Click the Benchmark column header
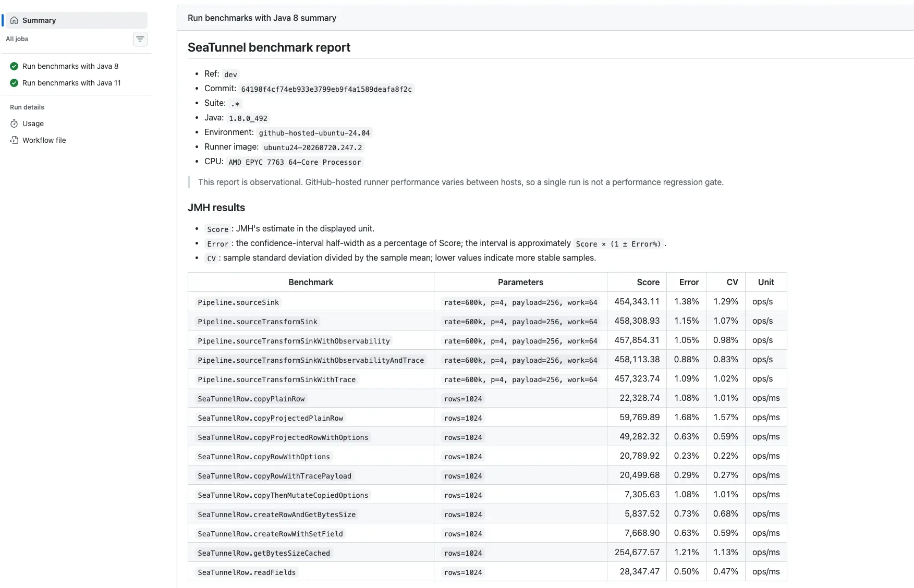This screenshot has height=588, width=914. 311,282
